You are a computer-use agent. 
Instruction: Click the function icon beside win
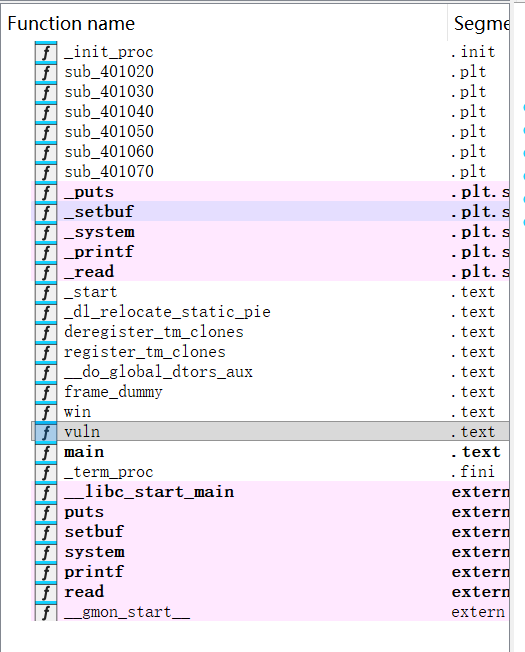(46, 412)
